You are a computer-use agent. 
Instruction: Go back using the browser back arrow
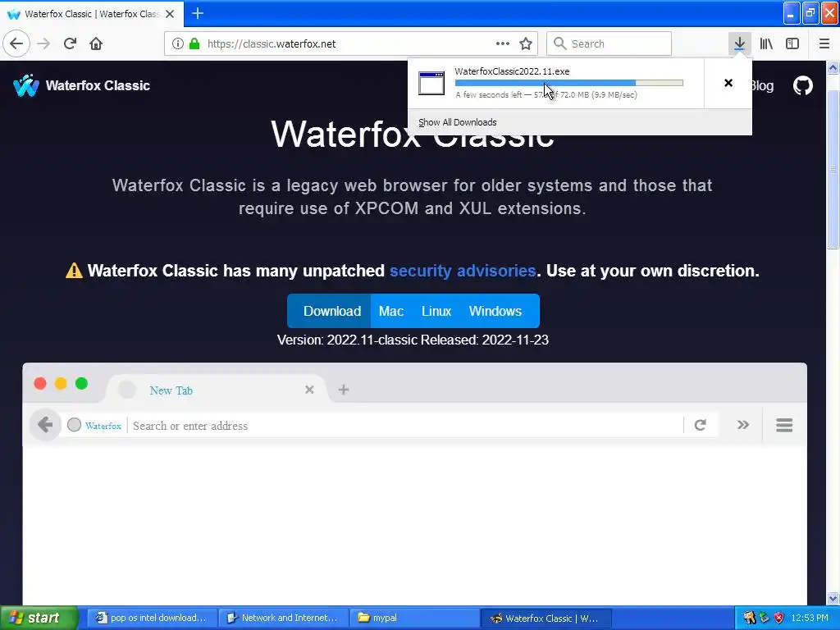click(16, 43)
